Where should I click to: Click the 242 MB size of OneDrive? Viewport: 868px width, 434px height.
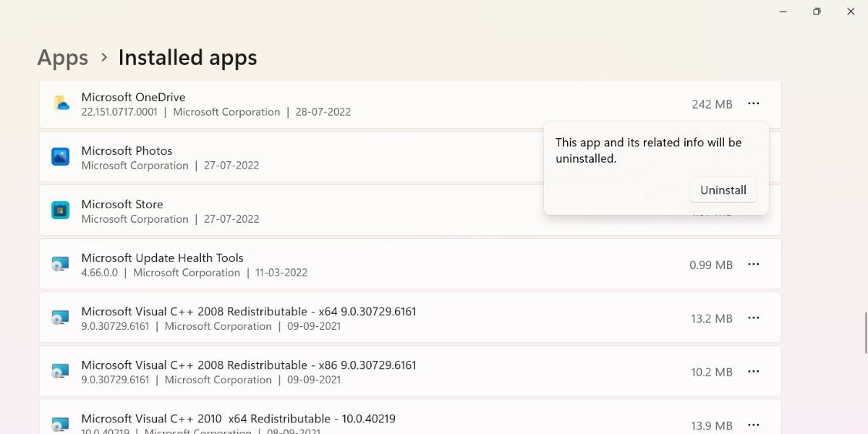point(712,104)
